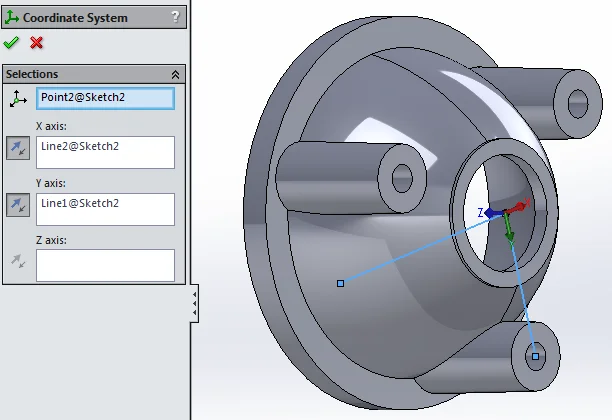Activate the origin field Point2@Sketch2

coord(105,98)
